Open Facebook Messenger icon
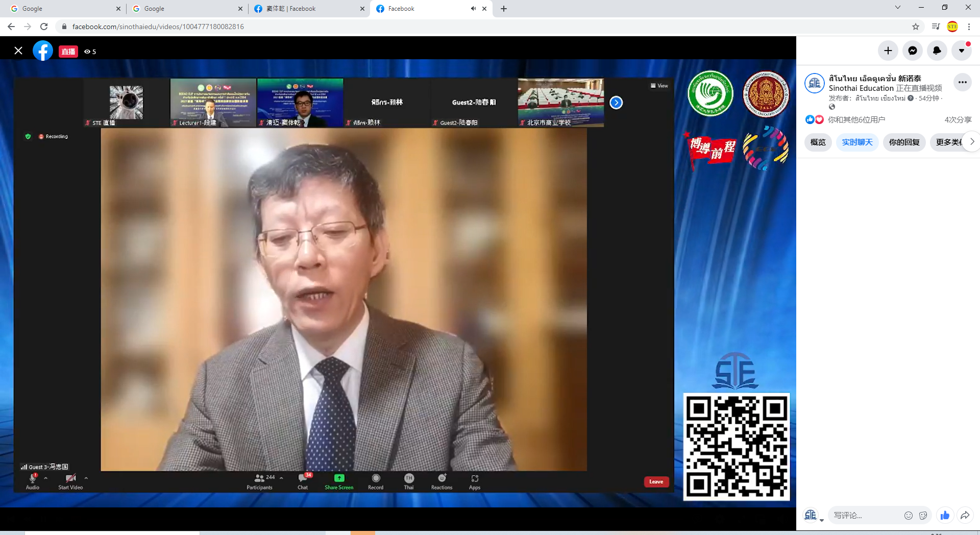980x535 pixels. 912,51
